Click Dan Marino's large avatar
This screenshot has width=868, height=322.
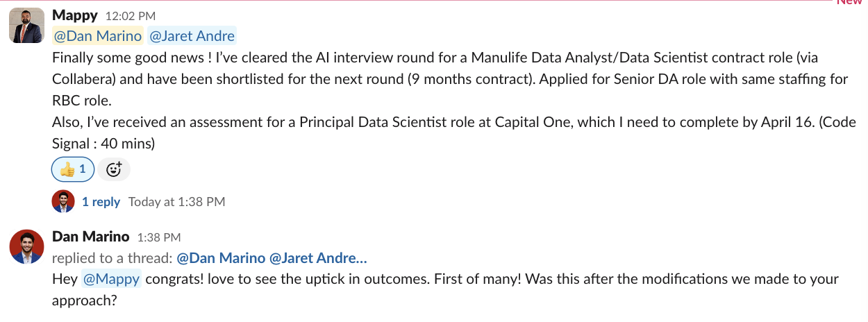27,246
